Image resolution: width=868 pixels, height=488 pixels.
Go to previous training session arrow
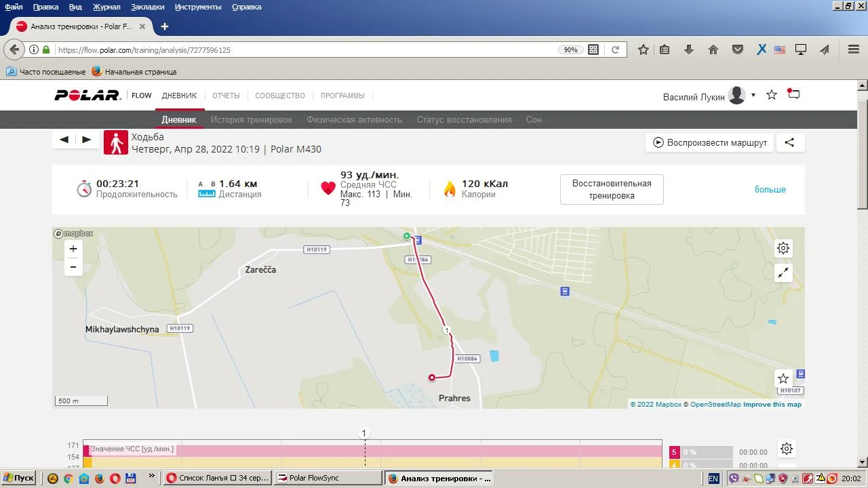64,140
